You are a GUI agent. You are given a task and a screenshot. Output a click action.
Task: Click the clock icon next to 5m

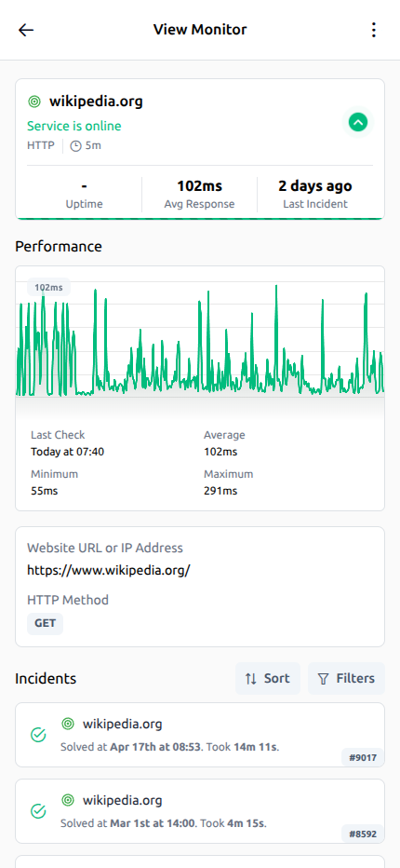click(x=75, y=146)
